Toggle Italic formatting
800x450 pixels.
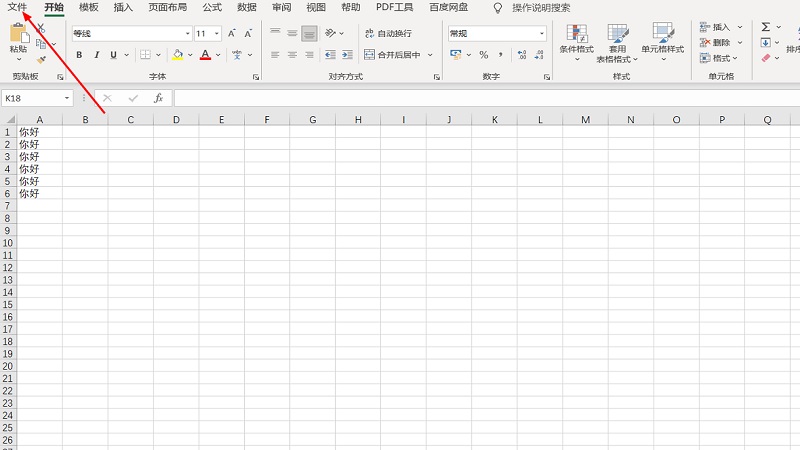point(96,55)
